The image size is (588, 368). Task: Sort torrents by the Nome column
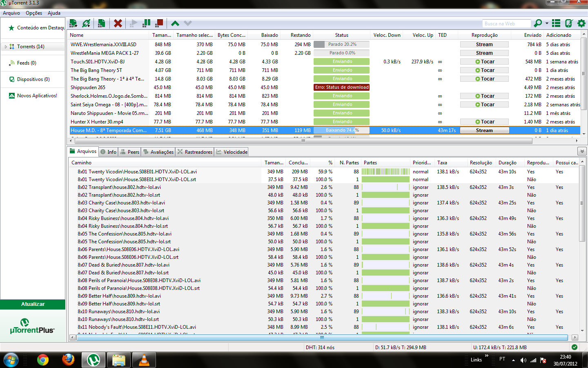108,35
